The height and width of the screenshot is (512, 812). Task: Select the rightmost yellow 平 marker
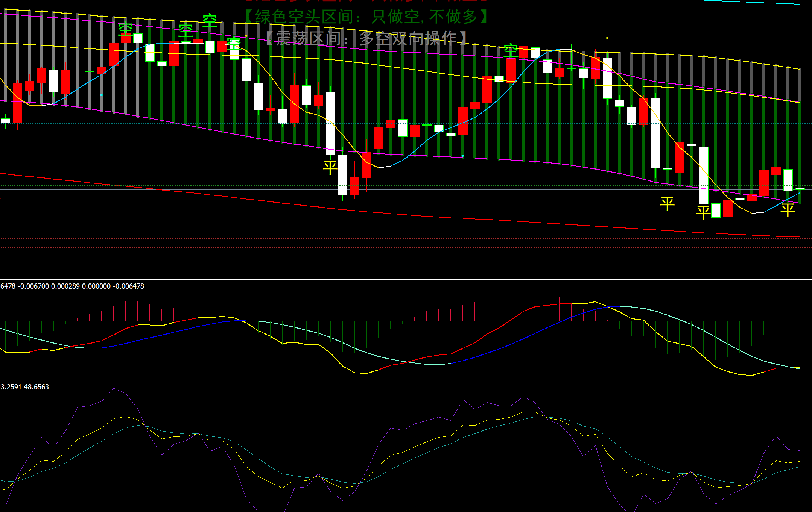[x=787, y=210]
